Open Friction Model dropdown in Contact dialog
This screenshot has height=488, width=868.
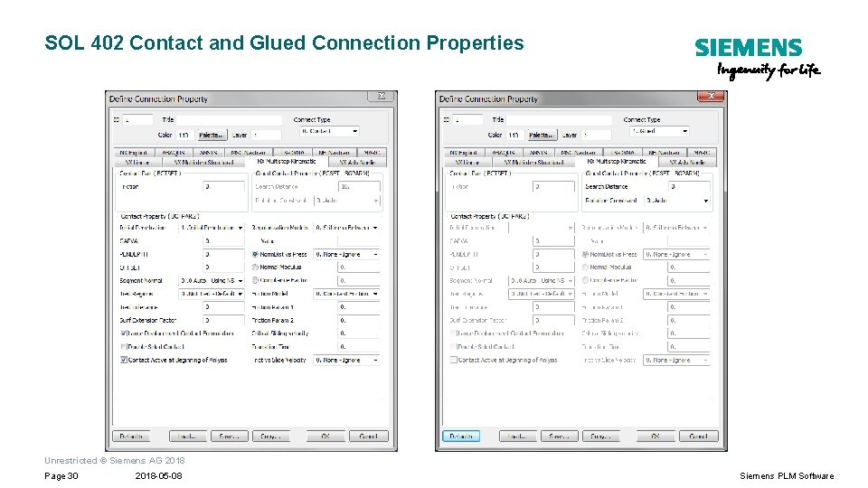tap(346, 294)
